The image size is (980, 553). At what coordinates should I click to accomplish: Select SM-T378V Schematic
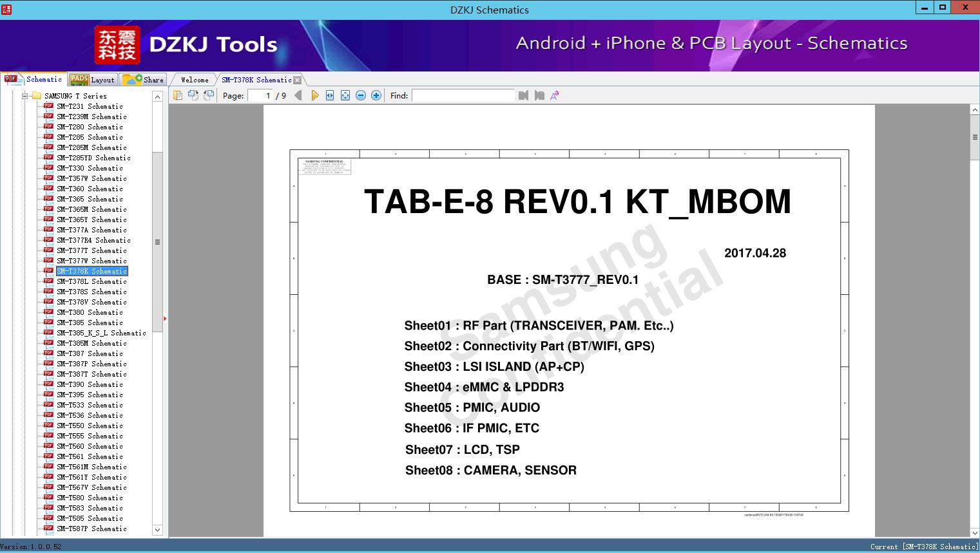(91, 302)
